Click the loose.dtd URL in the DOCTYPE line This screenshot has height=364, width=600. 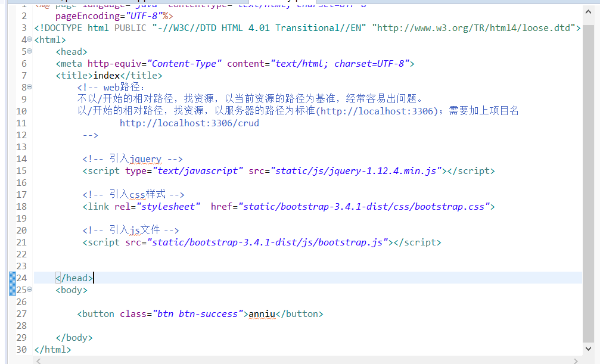tap(474, 28)
